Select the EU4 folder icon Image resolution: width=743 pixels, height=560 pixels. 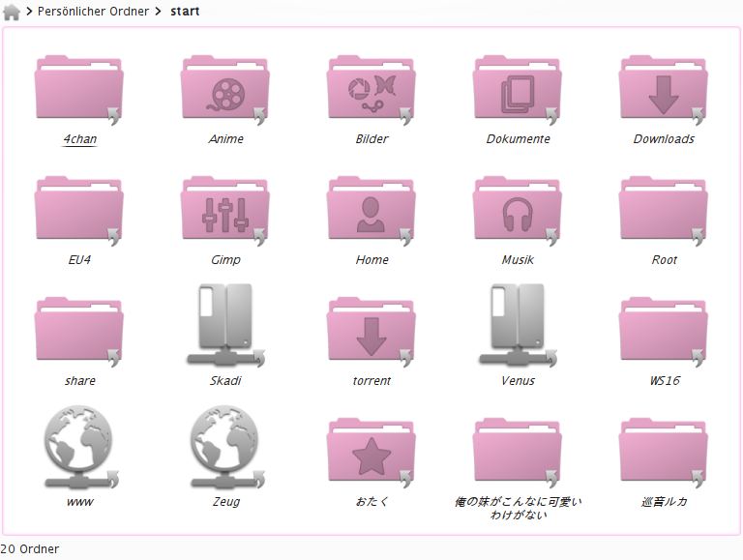click(79, 210)
